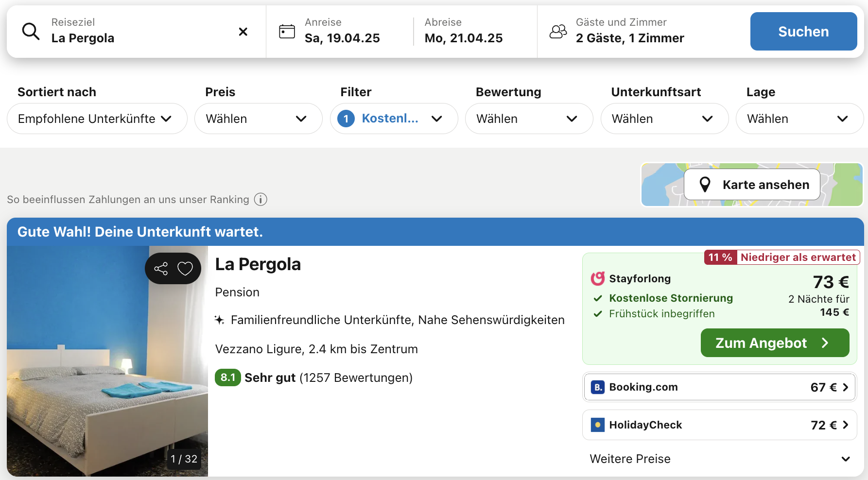Open the Sortiert nach dropdown
The height and width of the screenshot is (480, 868).
97,119
